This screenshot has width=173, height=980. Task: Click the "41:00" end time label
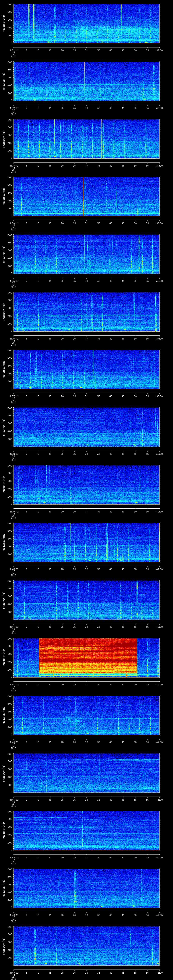pos(159,569)
